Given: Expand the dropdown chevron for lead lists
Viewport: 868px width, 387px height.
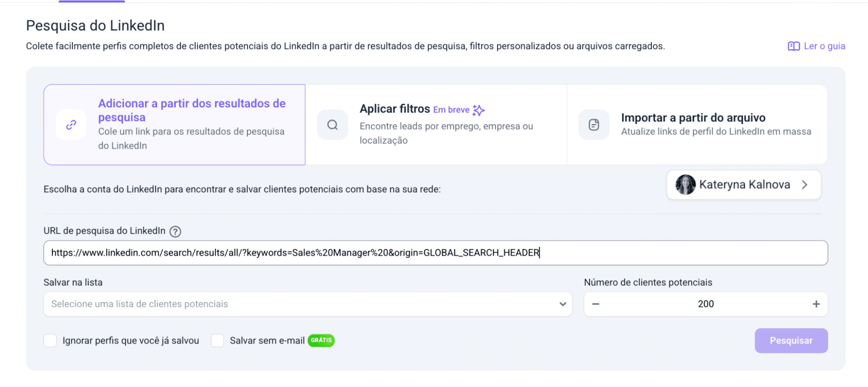Looking at the screenshot, I should click(563, 304).
